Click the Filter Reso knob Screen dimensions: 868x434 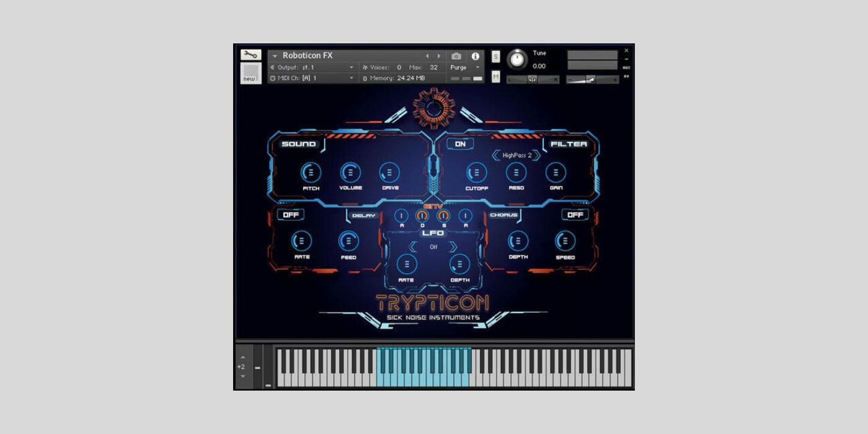pyautogui.click(x=516, y=172)
